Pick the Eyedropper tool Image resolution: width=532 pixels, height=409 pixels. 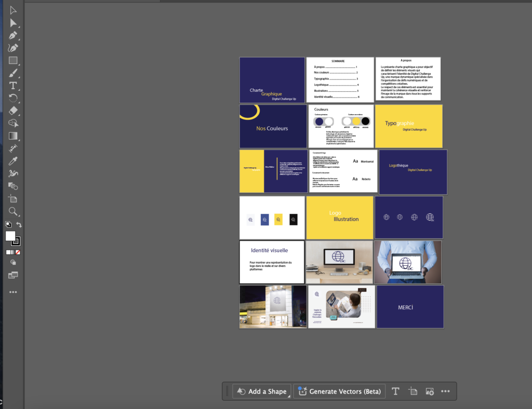[13, 161]
